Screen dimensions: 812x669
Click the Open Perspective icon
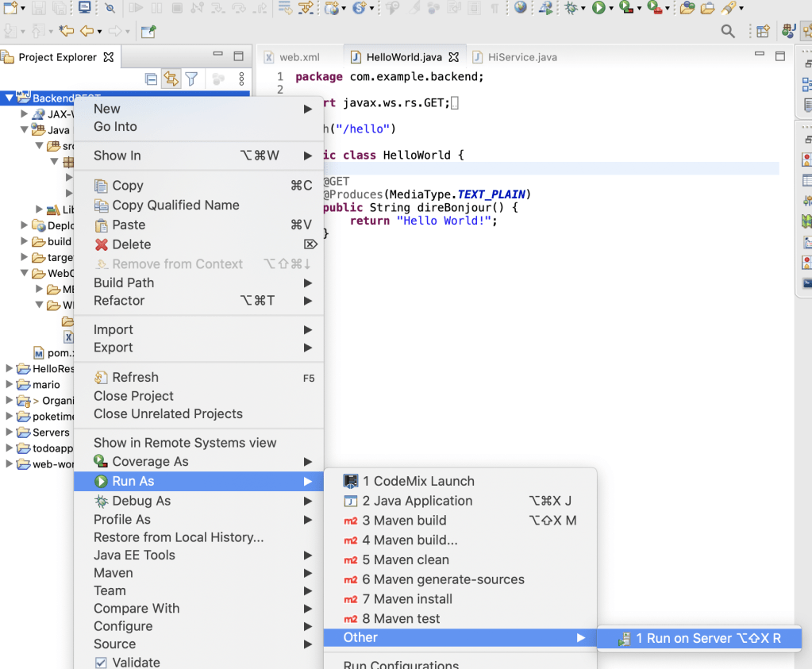pos(763,31)
